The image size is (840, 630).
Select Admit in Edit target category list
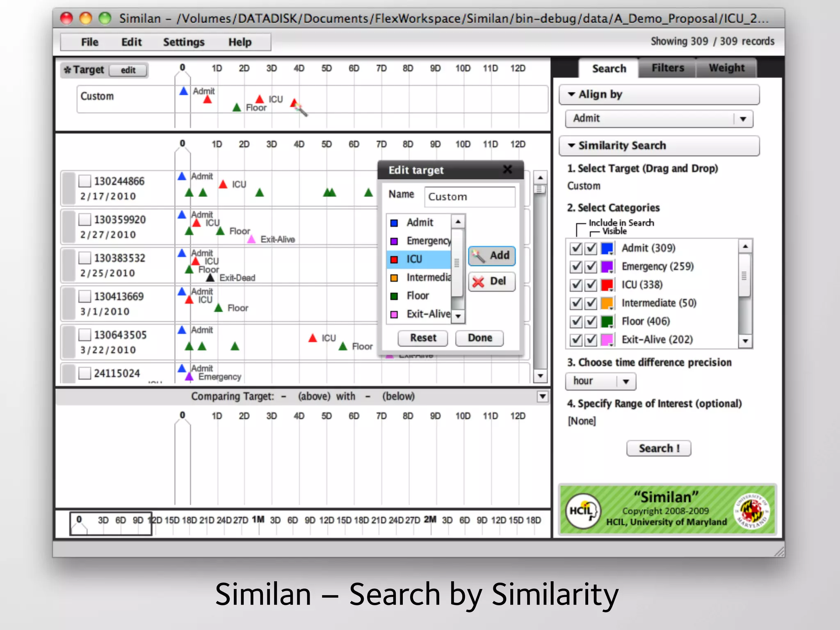point(418,222)
